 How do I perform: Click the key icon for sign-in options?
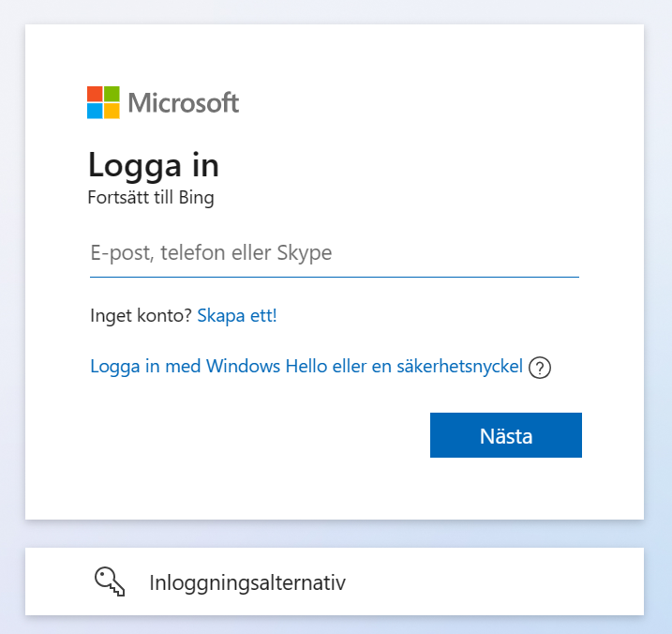[x=110, y=581]
